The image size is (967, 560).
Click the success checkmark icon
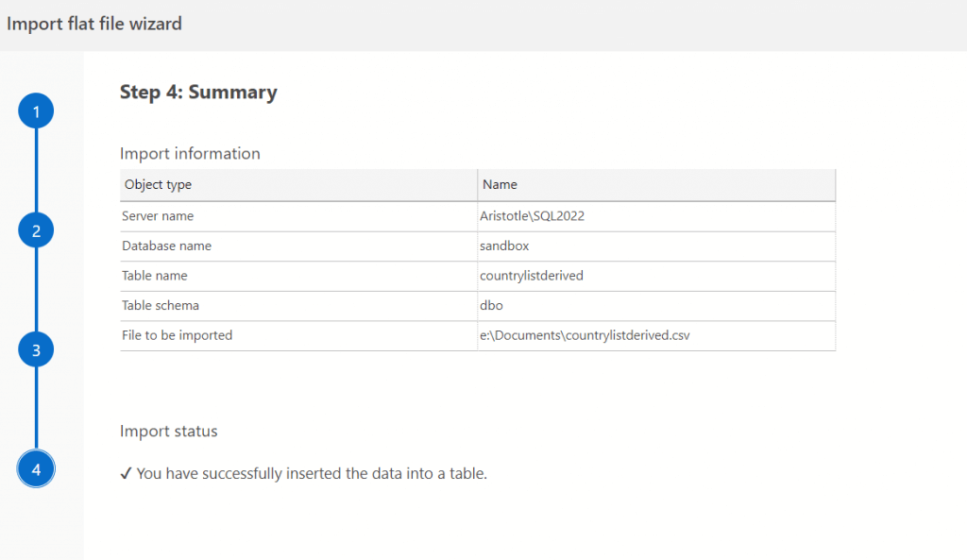click(126, 474)
